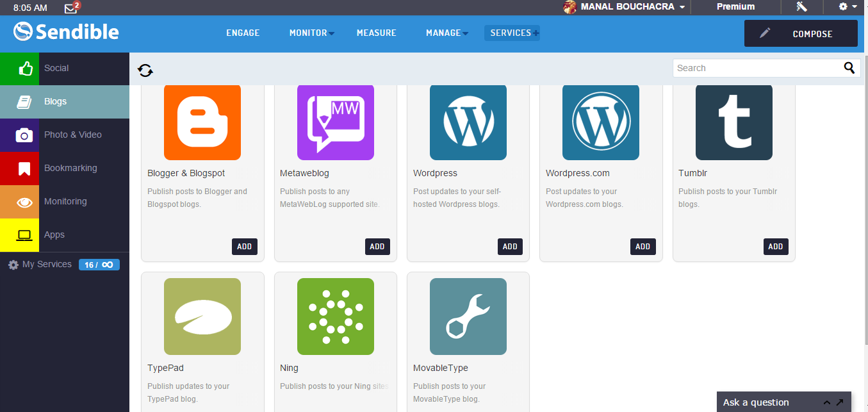Click the Metaweblog title text
The height and width of the screenshot is (412, 868).
coord(304,173)
